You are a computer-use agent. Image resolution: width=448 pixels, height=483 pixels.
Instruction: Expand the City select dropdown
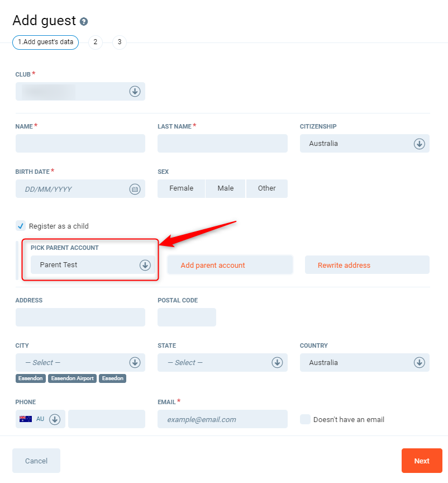[x=135, y=362]
